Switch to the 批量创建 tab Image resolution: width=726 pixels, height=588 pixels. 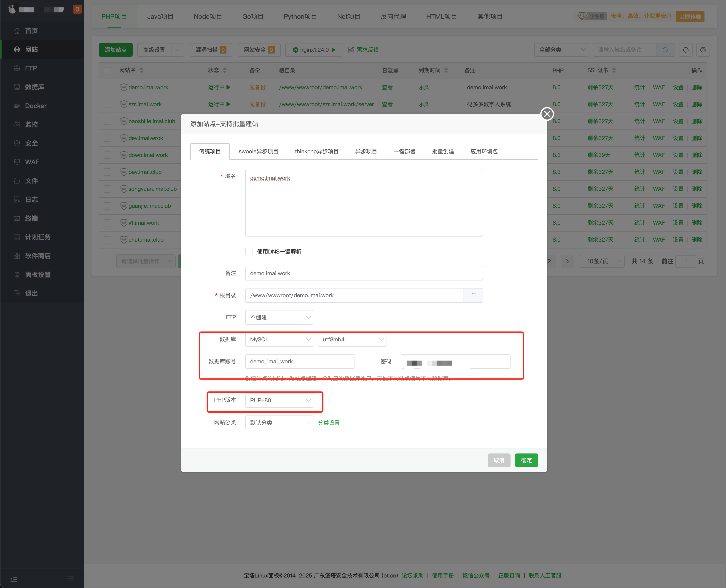tap(443, 151)
